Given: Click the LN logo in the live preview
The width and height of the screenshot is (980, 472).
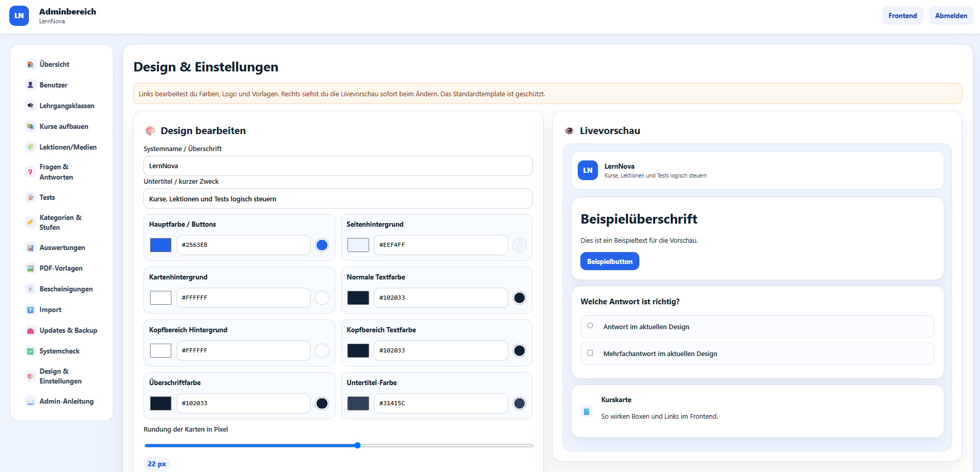Looking at the screenshot, I should [588, 170].
